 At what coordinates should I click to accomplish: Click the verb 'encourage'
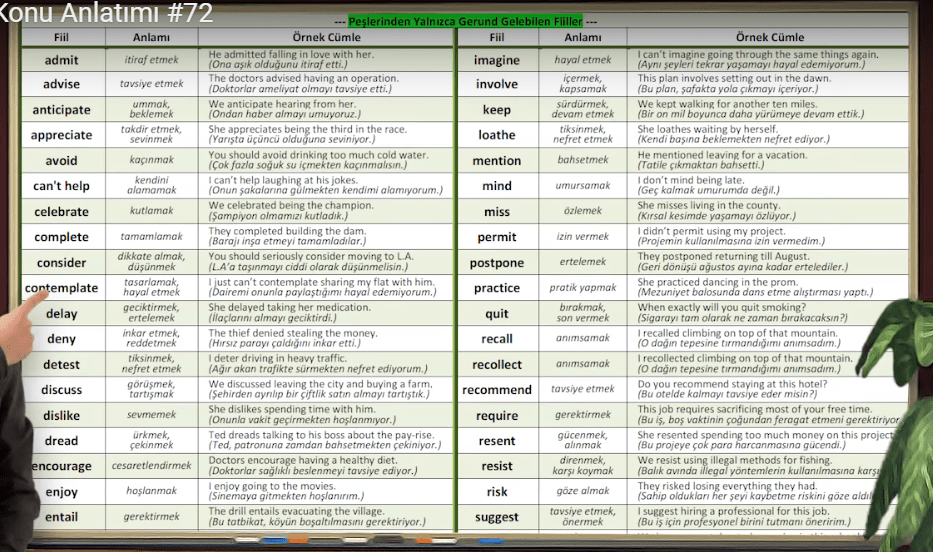tap(61, 466)
